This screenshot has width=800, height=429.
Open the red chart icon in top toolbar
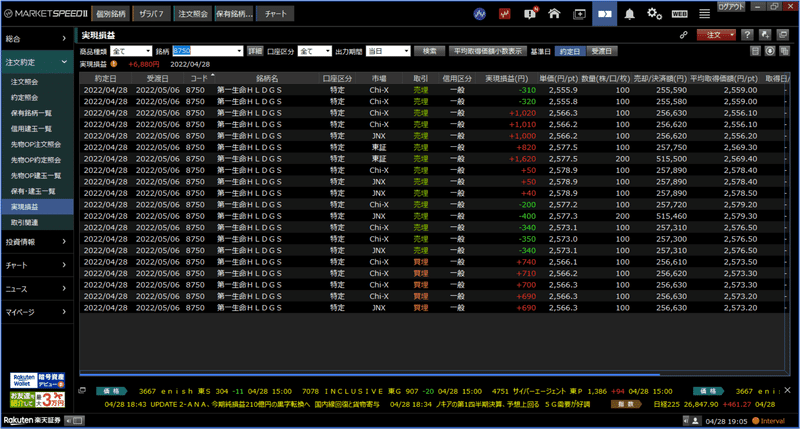[x=505, y=14]
